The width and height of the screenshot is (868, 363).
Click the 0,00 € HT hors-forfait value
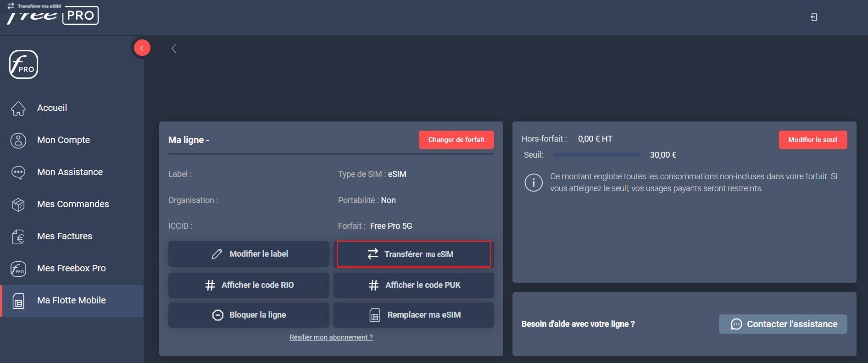pos(595,139)
